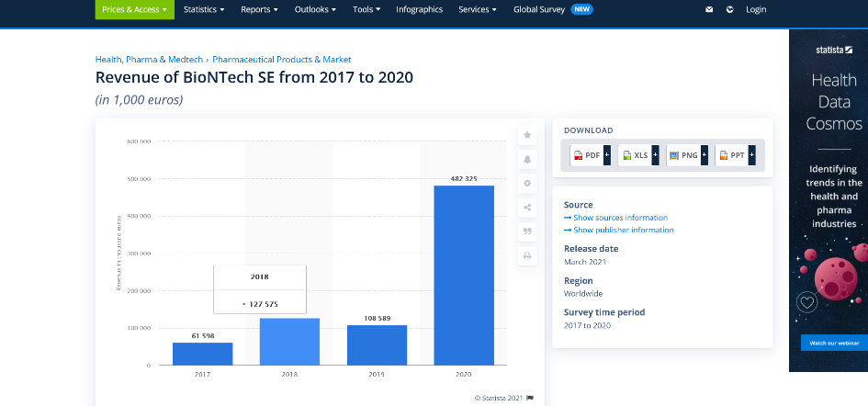
Task: Click the NEW badge beside Global Survey
Action: pyautogui.click(x=581, y=9)
